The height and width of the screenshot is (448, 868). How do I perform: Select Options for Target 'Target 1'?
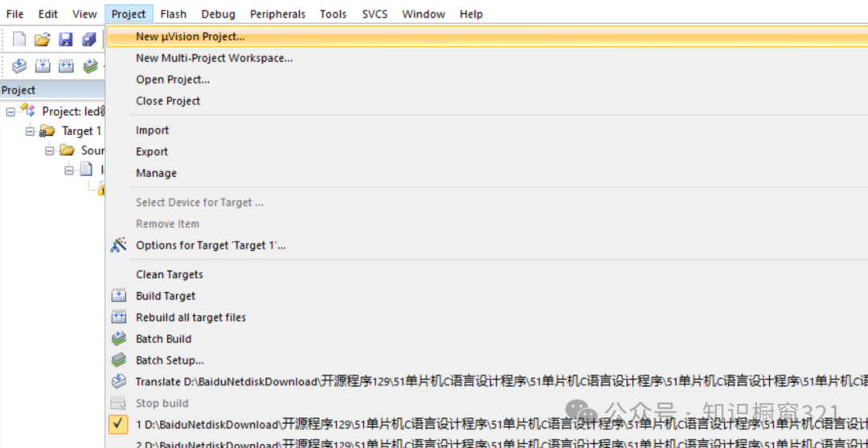click(x=211, y=245)
